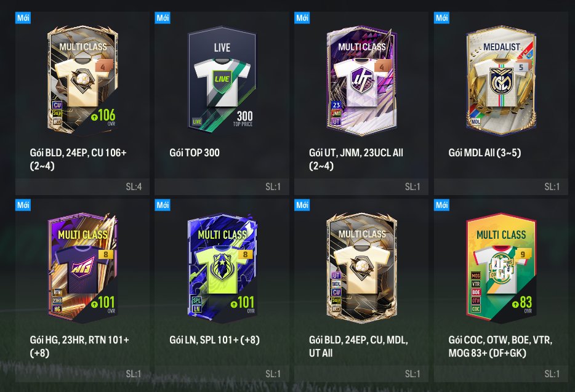Select the LIVE 300 Top Price pack card
Viewport: 575px width, 392px height.
point(222,79)
